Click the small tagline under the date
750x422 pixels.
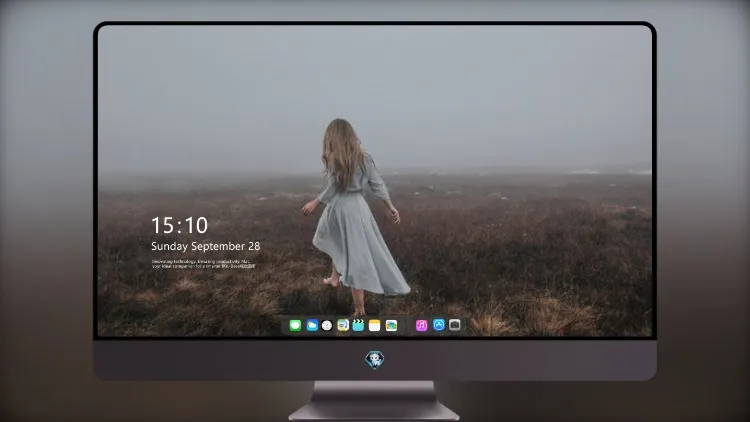click(x=204, y=264)
